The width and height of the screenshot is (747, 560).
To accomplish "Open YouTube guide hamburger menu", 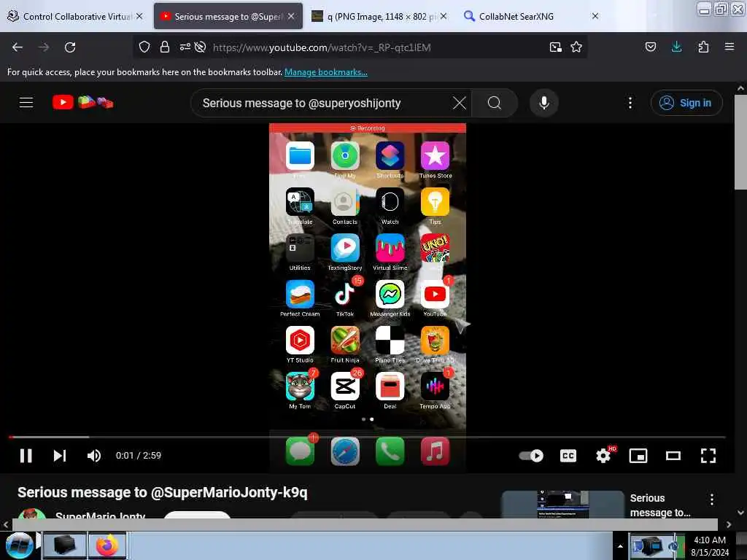I will pyautogui.click(x=26, y=102).
